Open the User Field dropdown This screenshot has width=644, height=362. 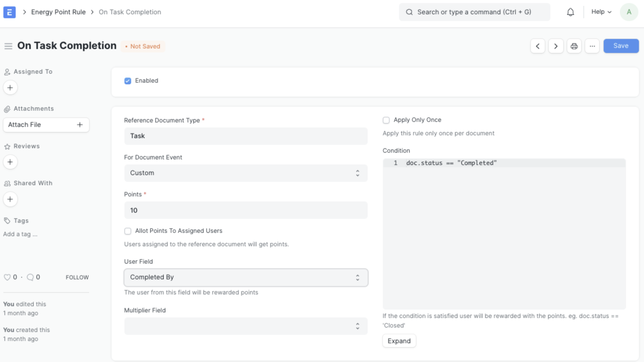click(x=246, y=277)
